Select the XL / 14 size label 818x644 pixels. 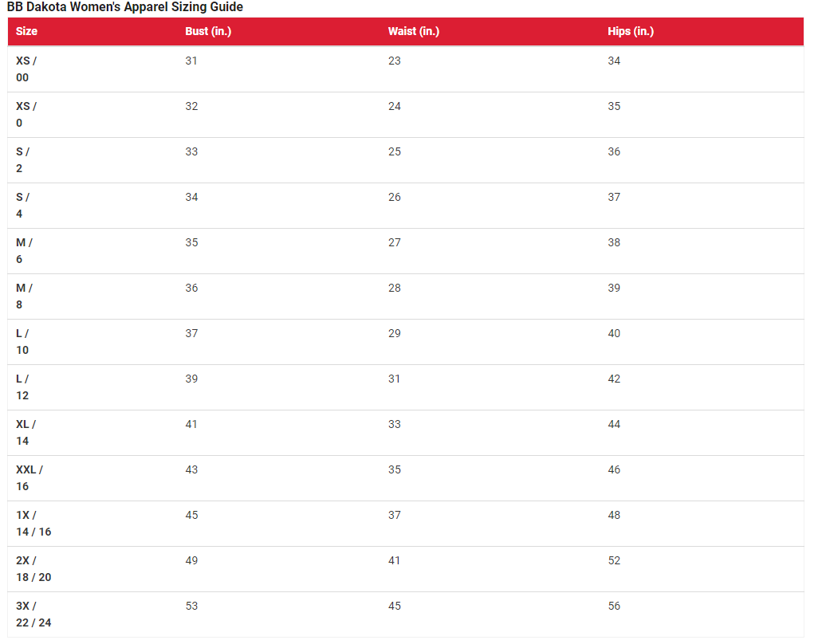[x=26, y=432]
